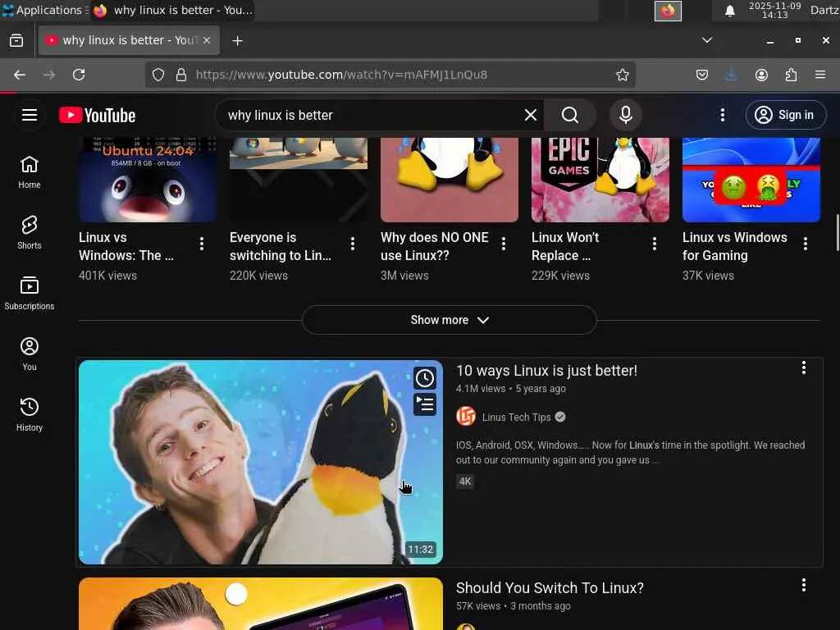Add '10 ways Linux' to Watch later

tap(425, 378)
